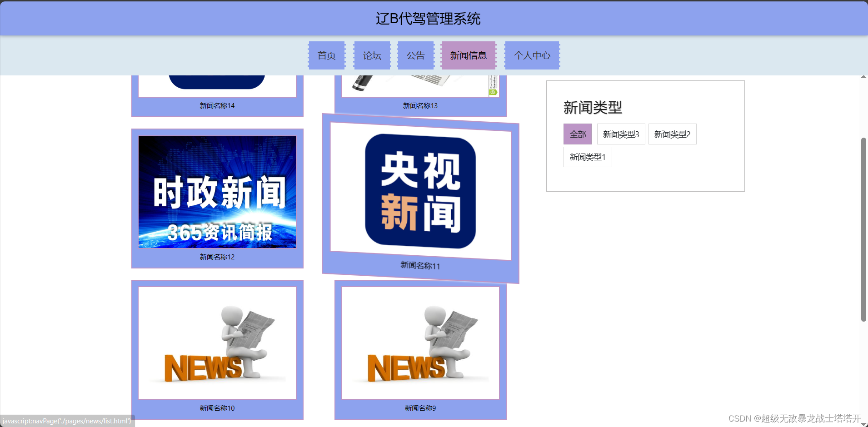Open the 首页 navigation tab
The width and height of the screenshot is (868, 427).
(327, 55)
